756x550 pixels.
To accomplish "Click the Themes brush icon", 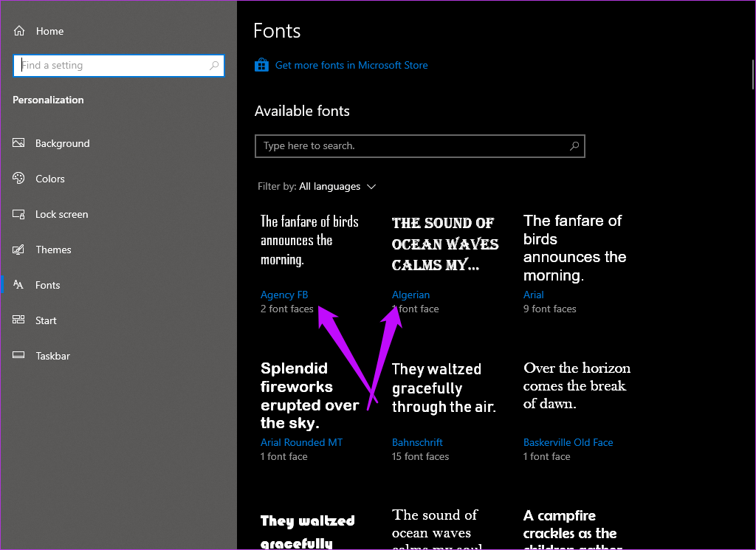I will [19, 250].
